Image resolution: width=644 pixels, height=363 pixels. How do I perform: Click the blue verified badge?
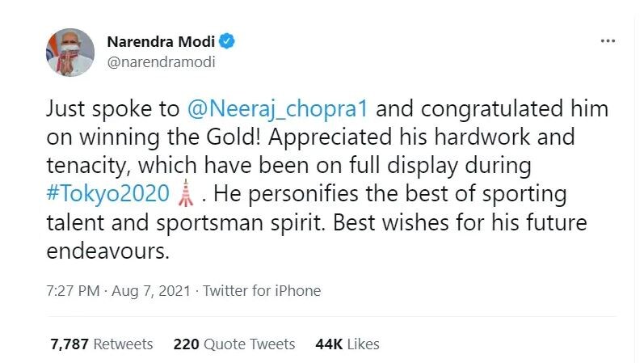coord(227,41)
